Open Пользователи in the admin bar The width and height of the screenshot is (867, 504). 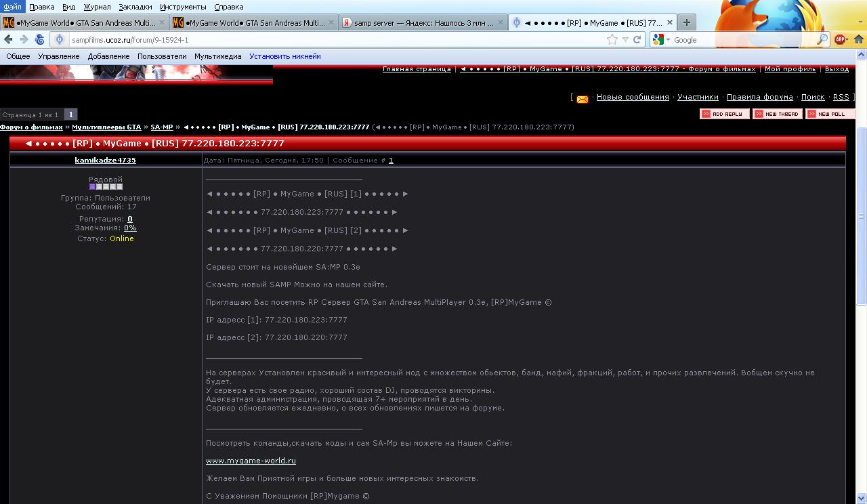(x=162, y=56)
